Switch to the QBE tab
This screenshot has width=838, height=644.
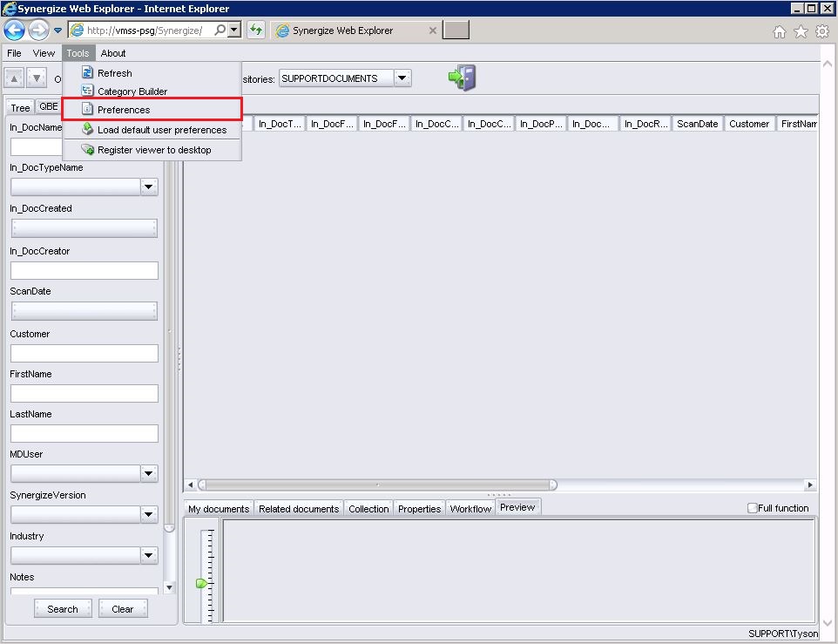pyautogui.click(x=49, y=106)
